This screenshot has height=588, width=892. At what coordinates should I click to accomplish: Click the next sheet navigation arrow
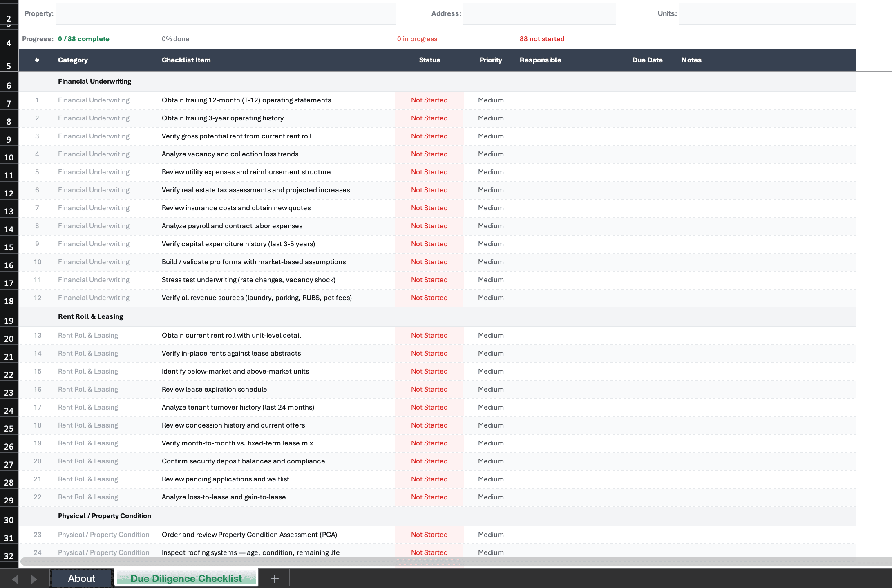point(34,578)
